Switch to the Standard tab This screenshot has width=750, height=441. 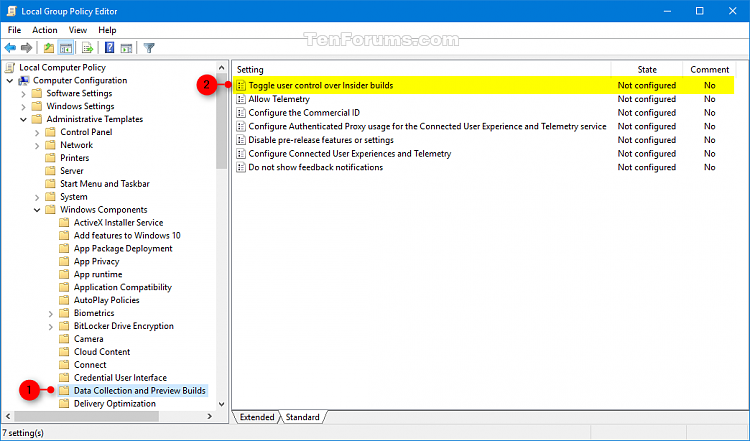coord(302,417)
